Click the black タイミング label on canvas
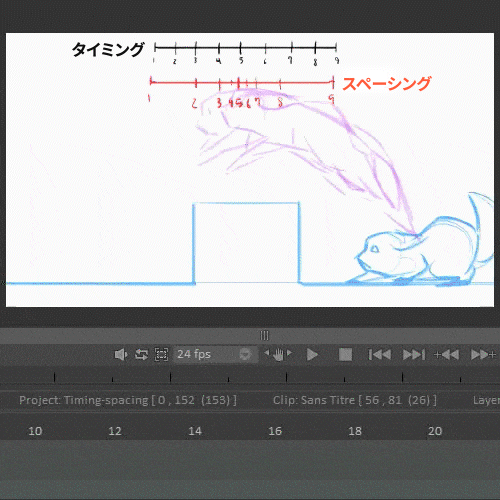Screen dimensions: 500x500 tap(108, 49)
